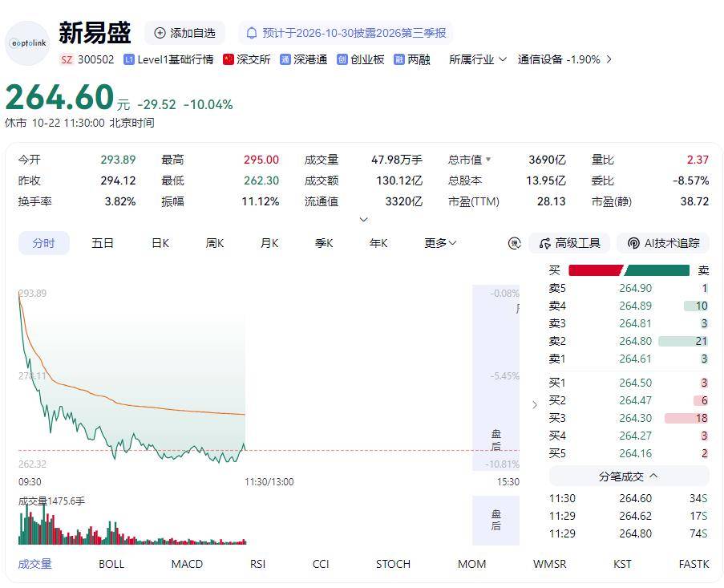Click the 盘后 area of price chart
The width and height of the screenshot is (724, 588).
[x=496, y=378]
